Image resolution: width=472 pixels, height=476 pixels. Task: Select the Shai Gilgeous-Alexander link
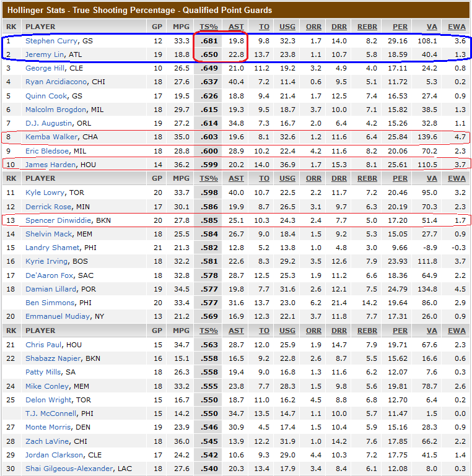coord(68,469)
